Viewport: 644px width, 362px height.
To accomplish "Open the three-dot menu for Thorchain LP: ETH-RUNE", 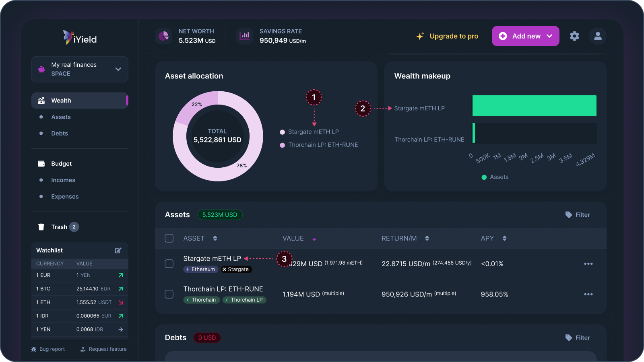I will [x=588, y=294].
